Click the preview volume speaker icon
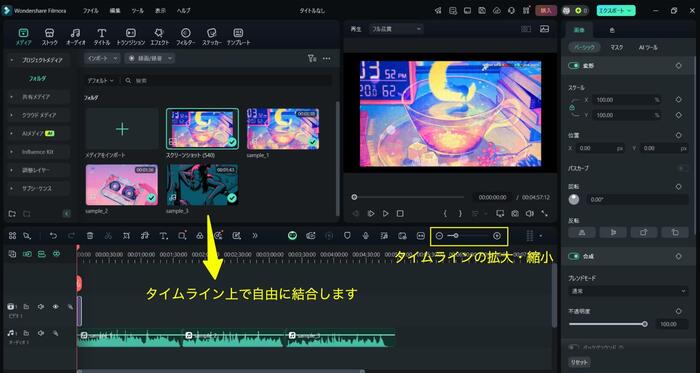 point(529,214)
